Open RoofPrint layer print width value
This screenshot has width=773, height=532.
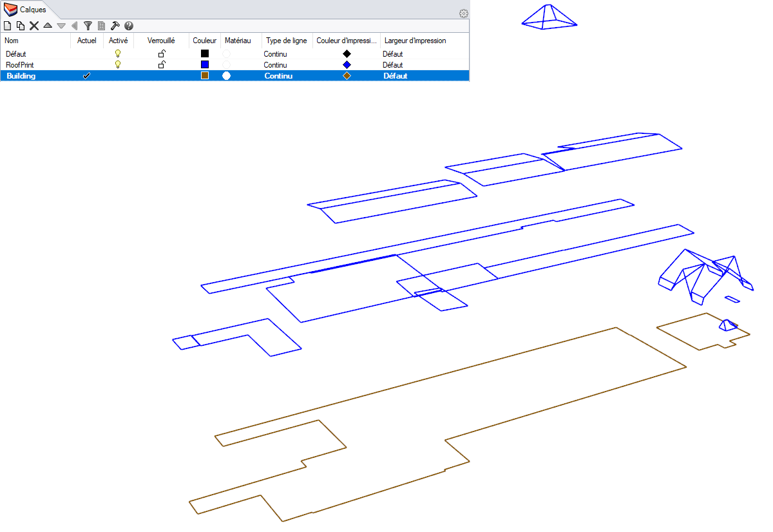[x=393, y=65]
